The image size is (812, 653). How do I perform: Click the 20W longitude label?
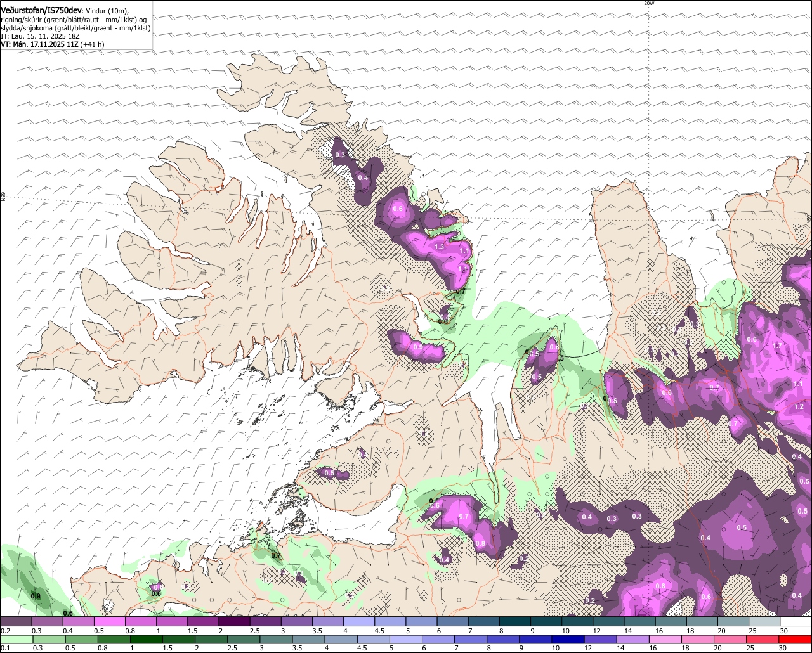[x=648, y=3]
